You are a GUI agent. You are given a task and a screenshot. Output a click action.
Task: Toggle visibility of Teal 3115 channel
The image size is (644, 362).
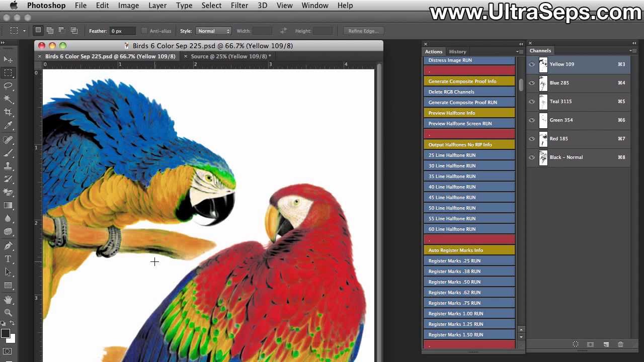(532, 102)
